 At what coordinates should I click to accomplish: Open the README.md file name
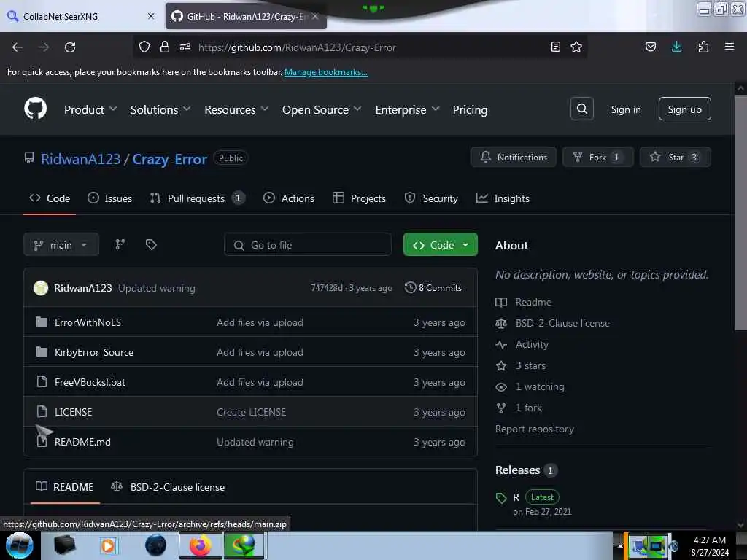point(82,441)
